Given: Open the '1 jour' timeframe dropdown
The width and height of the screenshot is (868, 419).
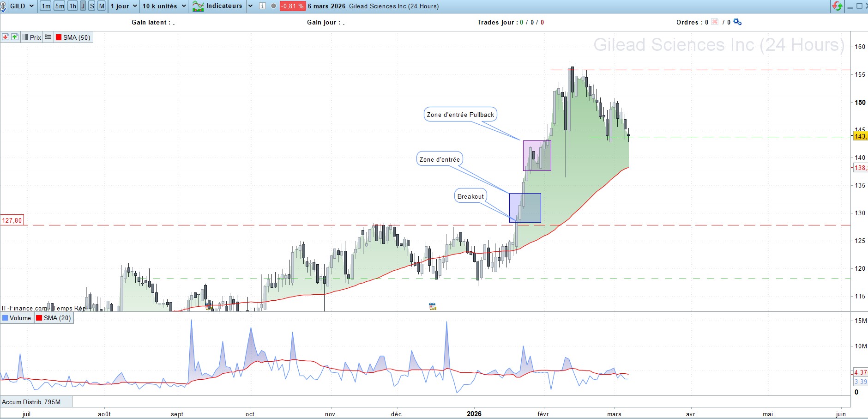Looking at the screenshot, I should (124, 6).
